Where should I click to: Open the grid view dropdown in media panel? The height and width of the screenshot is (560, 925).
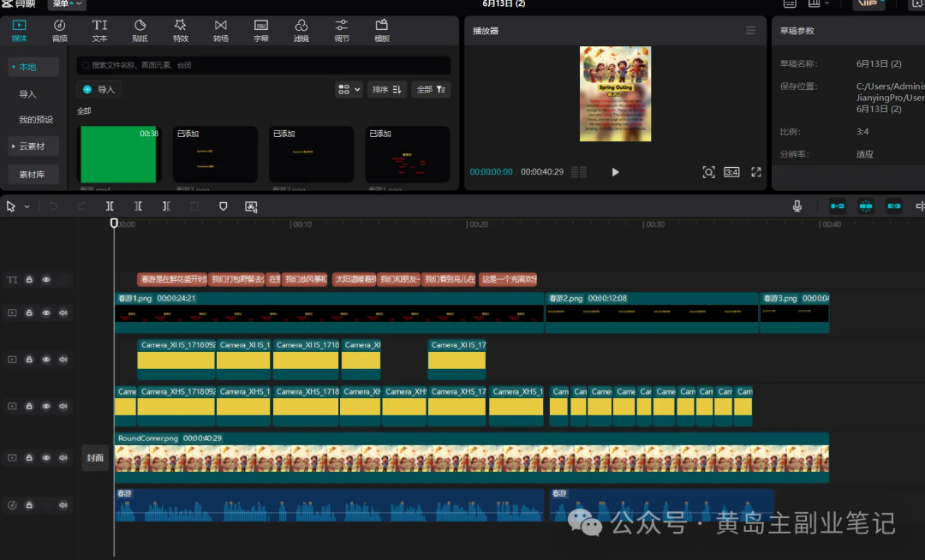point(348,90)
